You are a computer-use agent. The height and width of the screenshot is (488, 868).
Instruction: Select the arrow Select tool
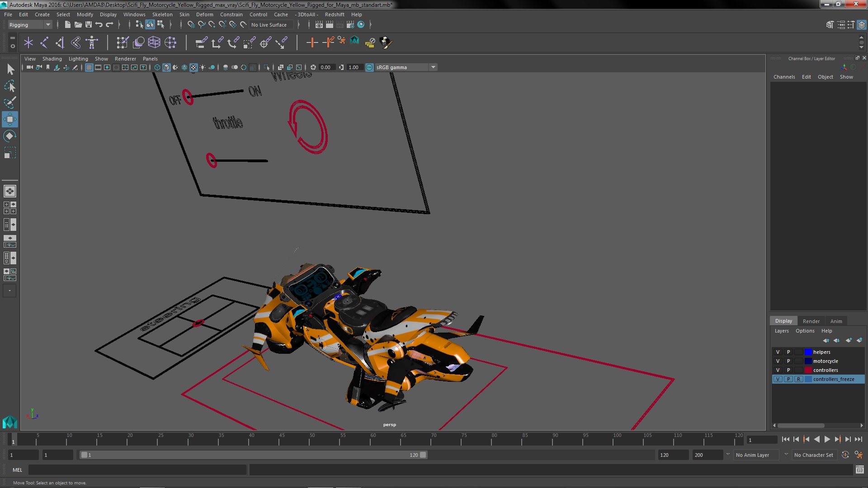[10, 69]
